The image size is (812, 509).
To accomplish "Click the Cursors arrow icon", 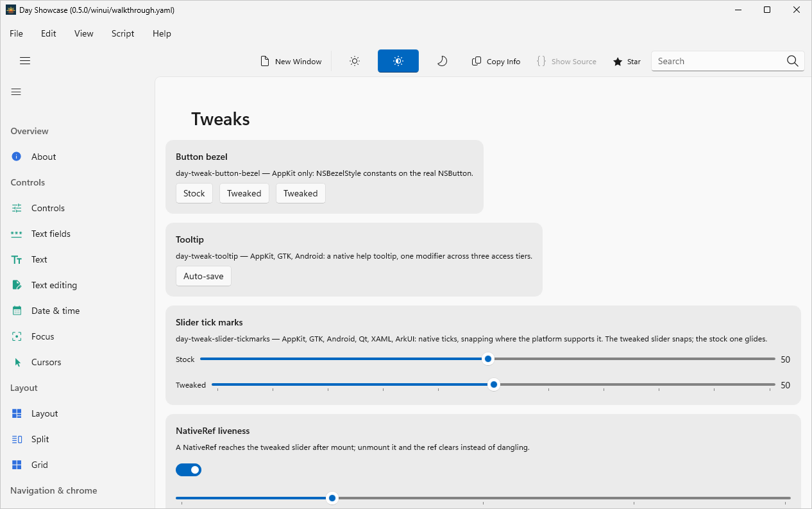I will pos(18,362).
